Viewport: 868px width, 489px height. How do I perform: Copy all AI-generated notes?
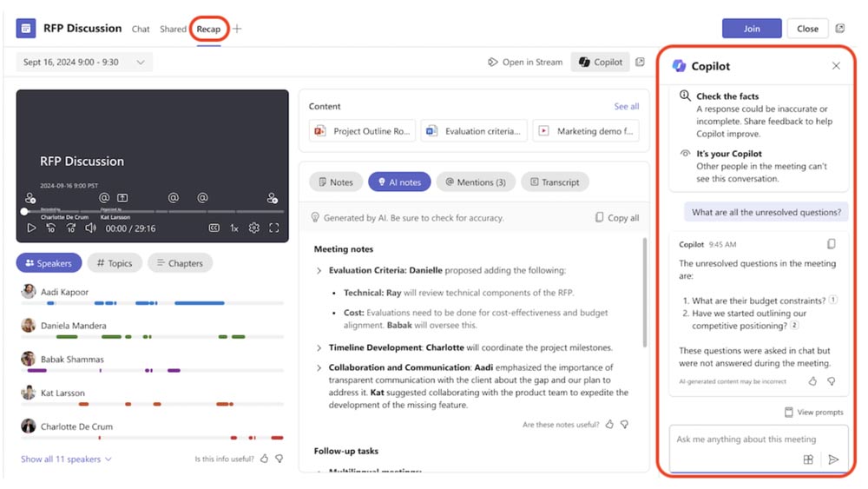pyautogui.click(x=616, y=218)
